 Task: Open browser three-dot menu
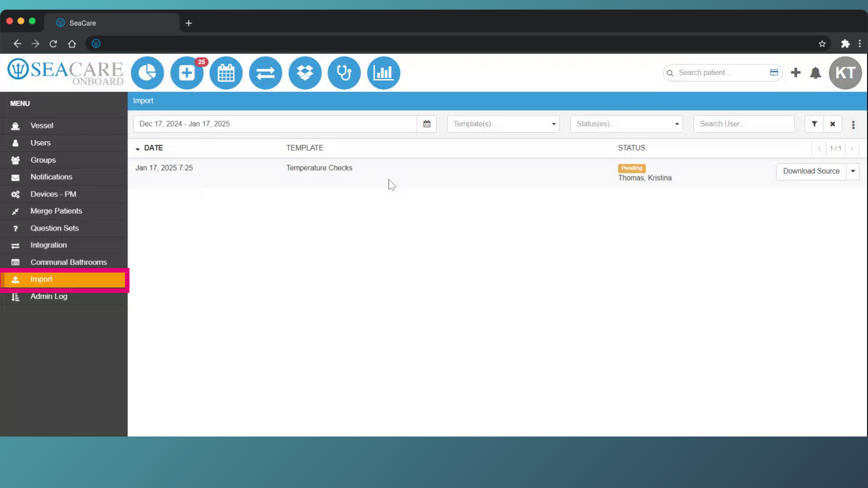860,44
